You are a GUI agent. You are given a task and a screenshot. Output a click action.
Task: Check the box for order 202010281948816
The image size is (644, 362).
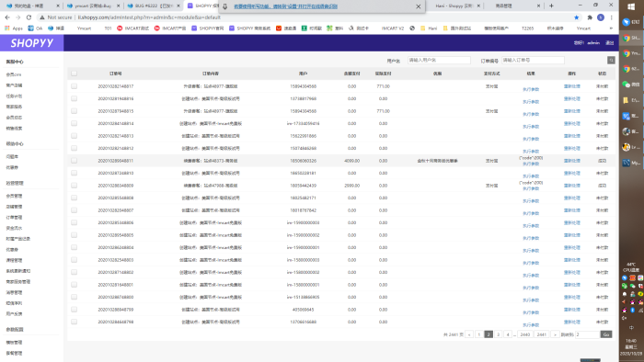click(74, 98)
